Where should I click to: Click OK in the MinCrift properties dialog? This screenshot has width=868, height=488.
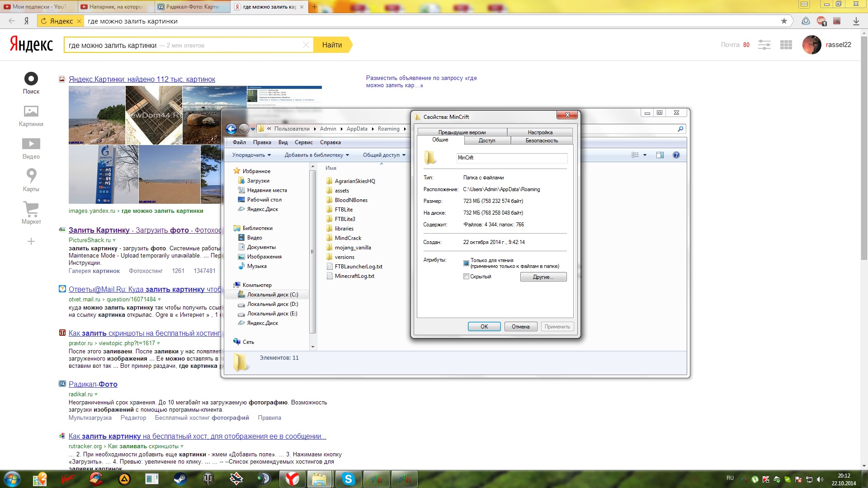(484, 327)
